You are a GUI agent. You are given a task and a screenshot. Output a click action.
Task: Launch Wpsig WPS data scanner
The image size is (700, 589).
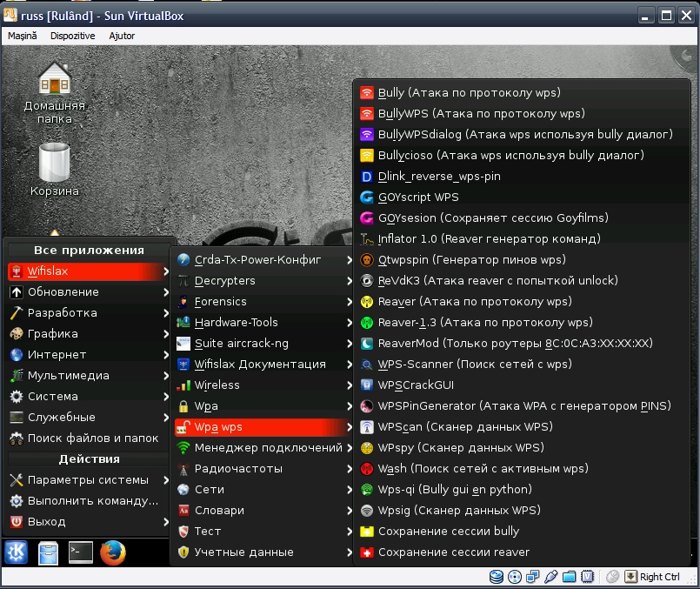click(522, 511)
